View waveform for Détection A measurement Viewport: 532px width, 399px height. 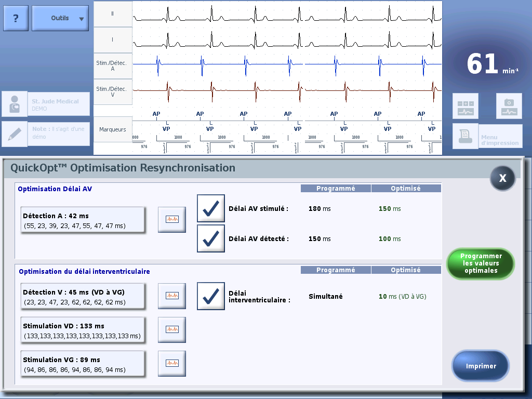172,219
